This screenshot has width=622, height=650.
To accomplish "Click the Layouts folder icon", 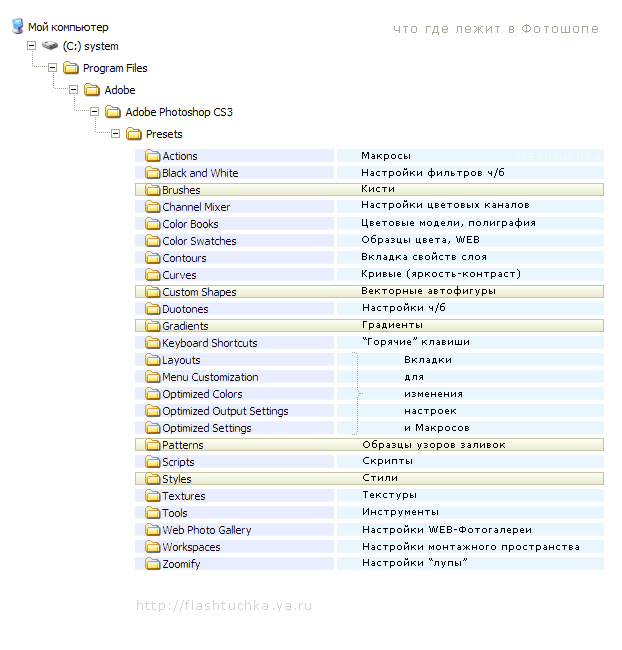I will [x=153, y=360].
